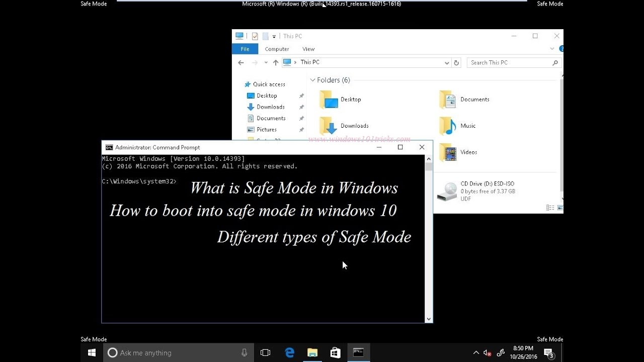Open the Action Center notifications icon
644x362 pixels.
(x=549, y=353)
